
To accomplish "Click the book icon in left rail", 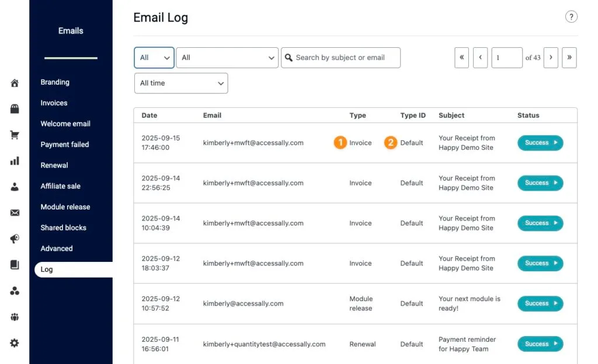I will coord(15,265).
